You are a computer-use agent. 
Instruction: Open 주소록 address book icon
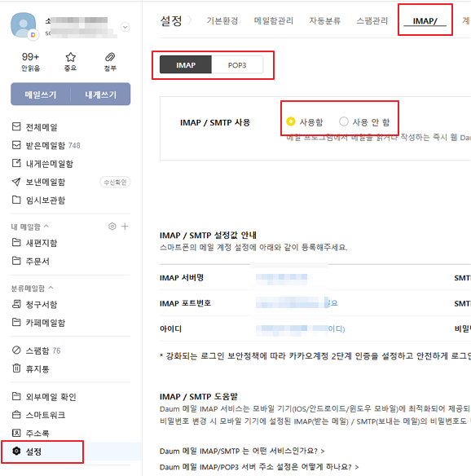(x=16, y=433)
